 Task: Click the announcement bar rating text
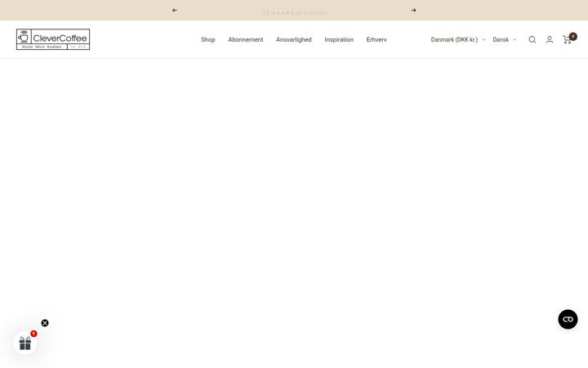click(294, 13)
